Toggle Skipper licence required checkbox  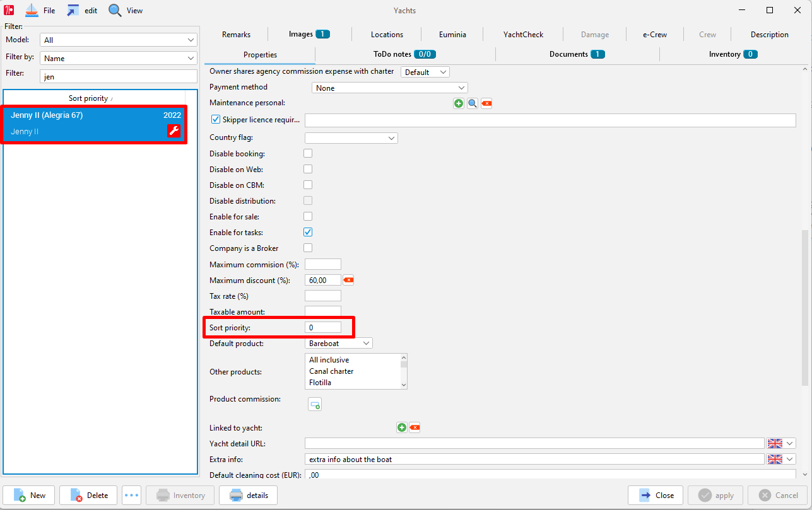[216, 119]
